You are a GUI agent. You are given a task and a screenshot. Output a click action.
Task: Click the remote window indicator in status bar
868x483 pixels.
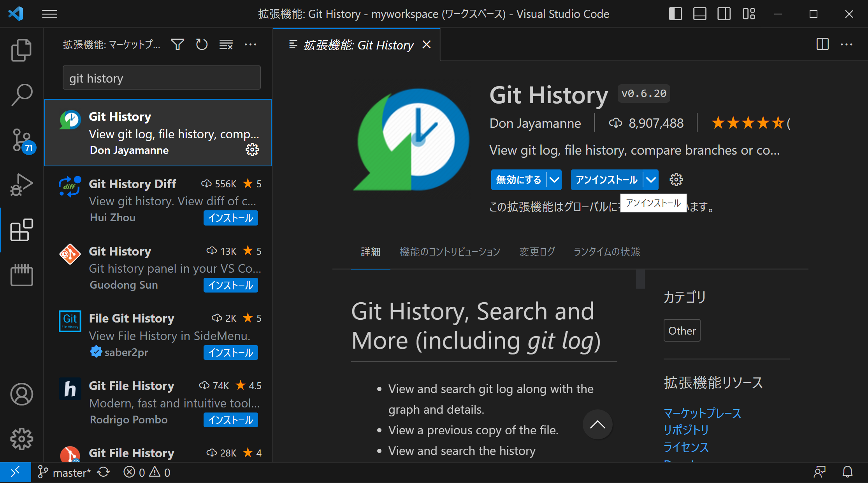[16, 472]
